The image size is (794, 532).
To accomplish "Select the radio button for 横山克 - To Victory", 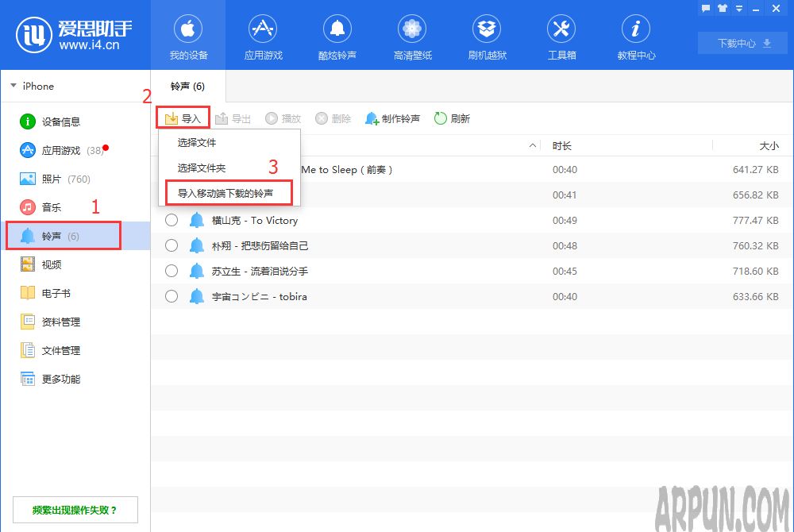I will (x=171, y=220).
